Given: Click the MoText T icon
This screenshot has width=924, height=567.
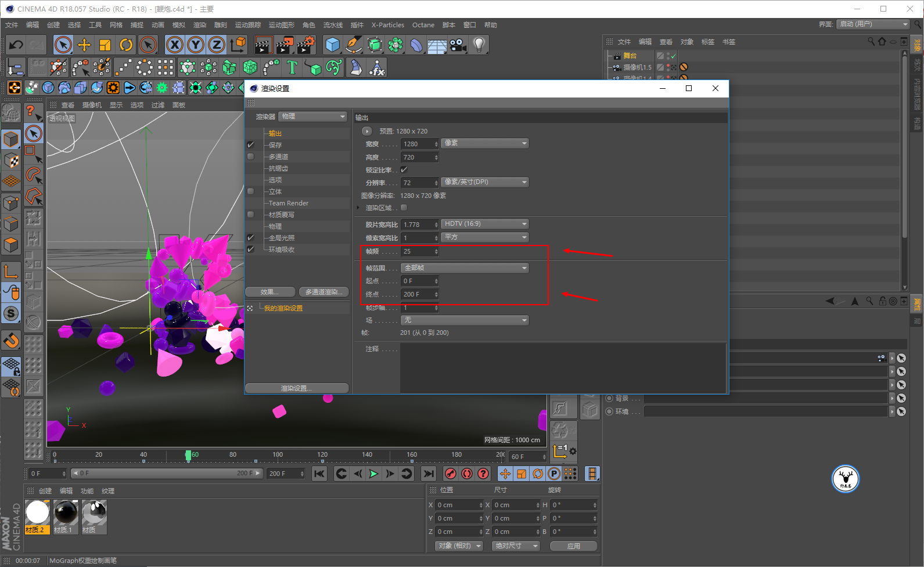Looking at the screenshot, I should click(x=292, y=68).
